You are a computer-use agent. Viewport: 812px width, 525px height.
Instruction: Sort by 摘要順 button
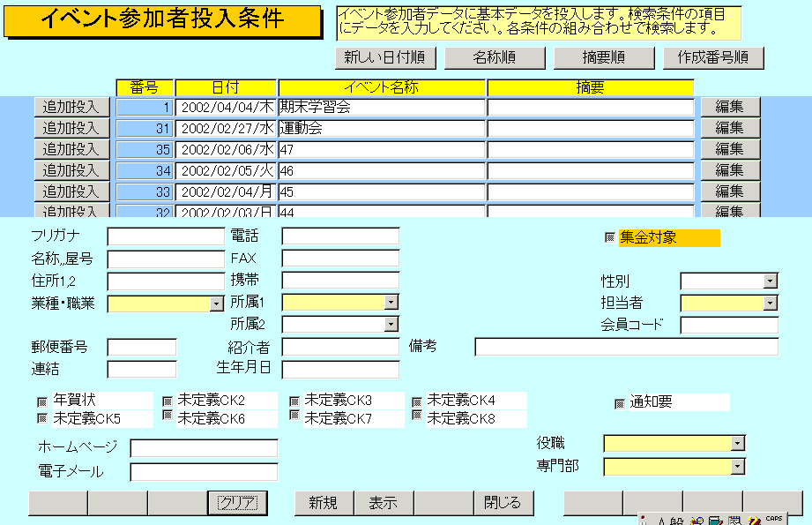pos(604,57)
